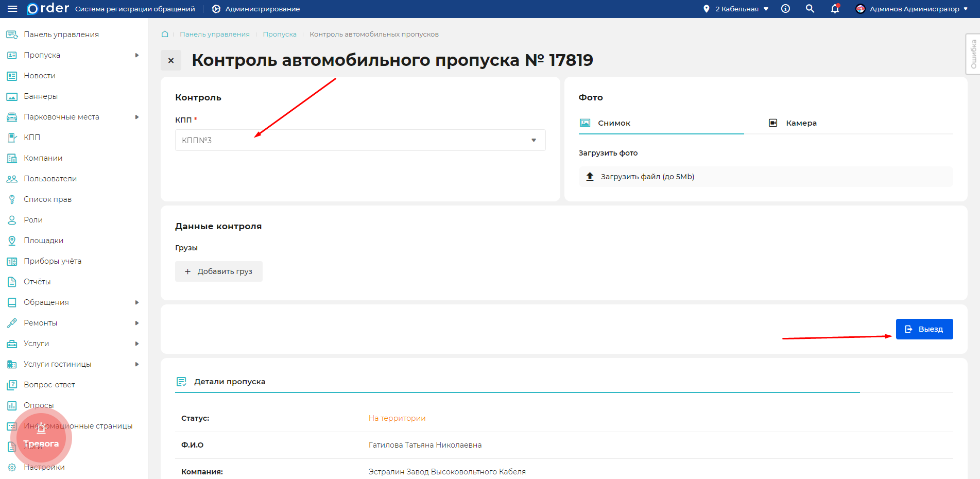Open Админов Администратор user menu
Image resolution: width=980 pixels, height=479 pixels.
(x=912, y=9)
